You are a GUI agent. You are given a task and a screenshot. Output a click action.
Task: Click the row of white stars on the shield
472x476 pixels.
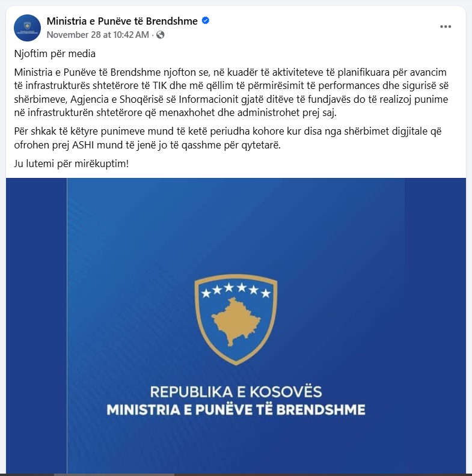pos(236,292)
